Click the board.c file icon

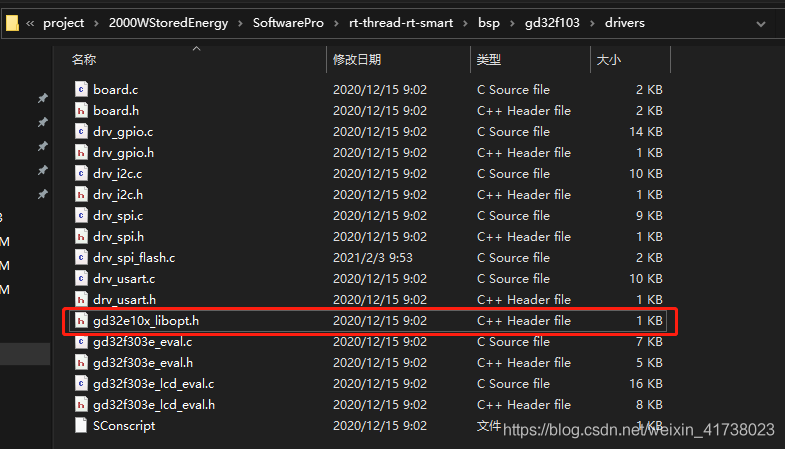81,89
